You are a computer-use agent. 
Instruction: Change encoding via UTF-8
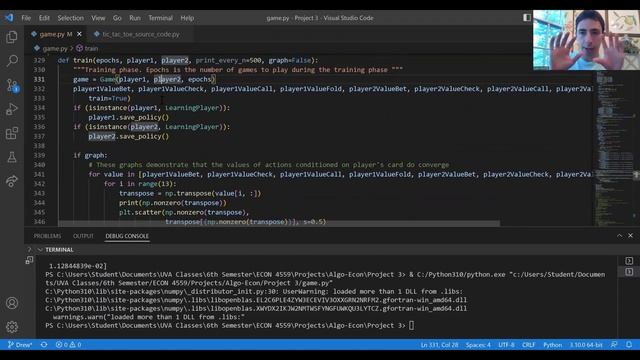click(506, 345)
